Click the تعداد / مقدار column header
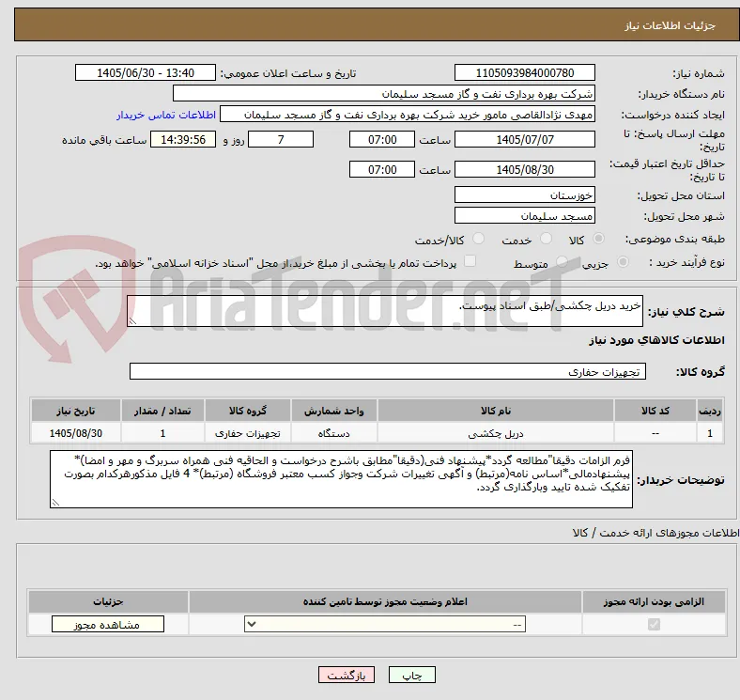This screenshot has width=740, height=700. click(x=162, y=411)
